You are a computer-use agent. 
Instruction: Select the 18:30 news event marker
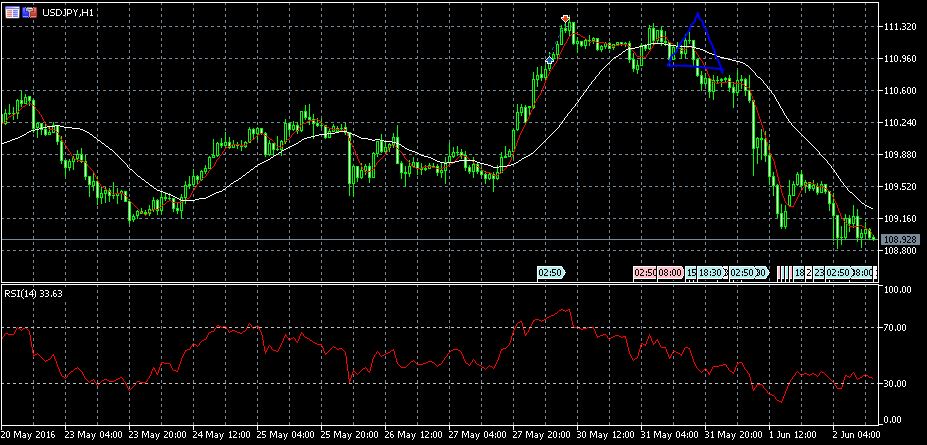pos(712,272)
